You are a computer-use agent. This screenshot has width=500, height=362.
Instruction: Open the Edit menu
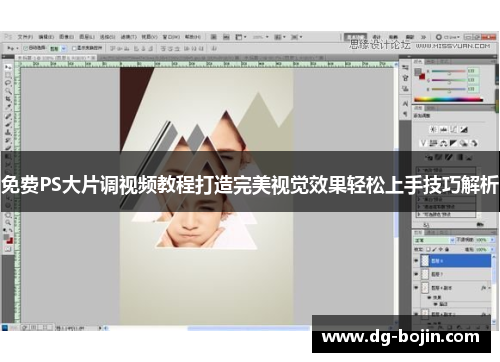[46, 37]
